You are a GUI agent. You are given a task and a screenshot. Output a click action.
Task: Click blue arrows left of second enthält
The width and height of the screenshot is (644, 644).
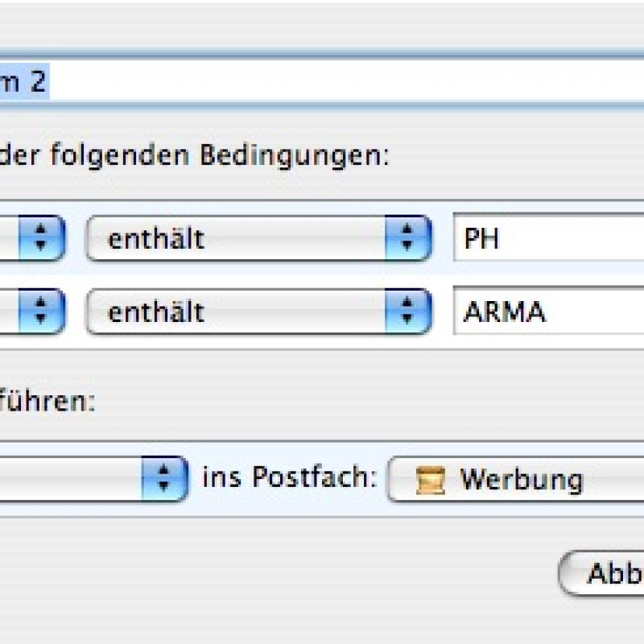tap(42, 312)
